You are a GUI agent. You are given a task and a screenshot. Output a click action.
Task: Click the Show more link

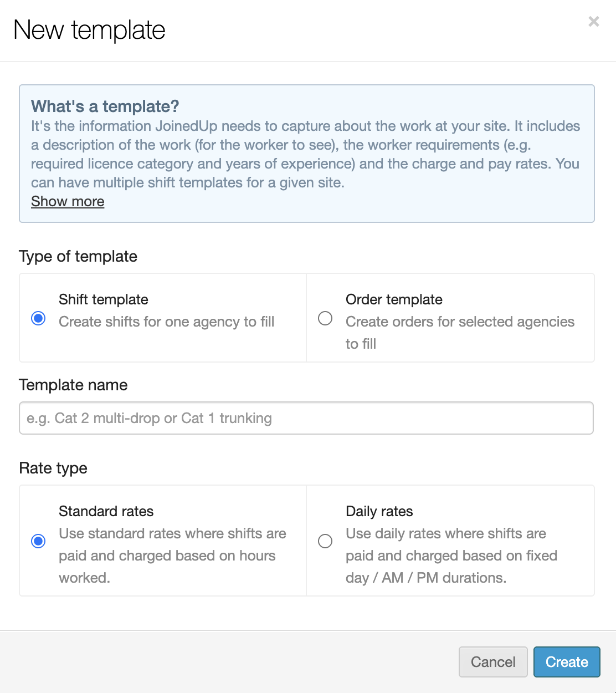[x=68, y=201]
